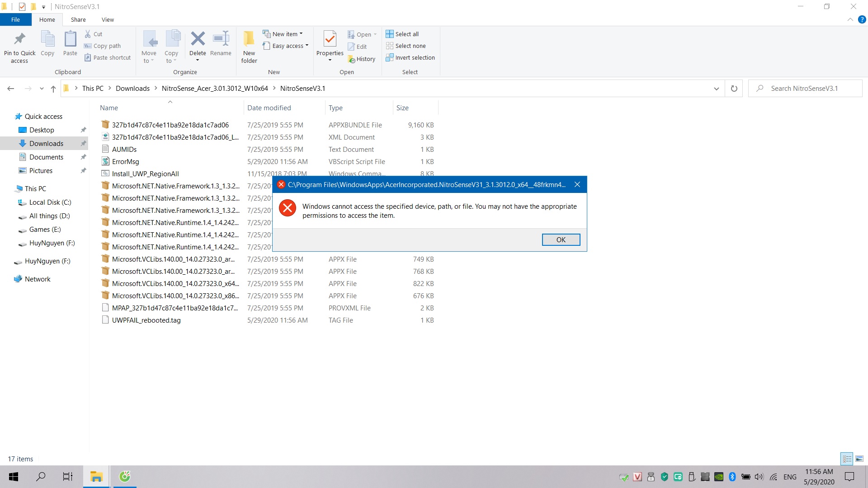Switch to the Share ribbon tab
This screenshot has width=868, height=488.
click(78, 19)
